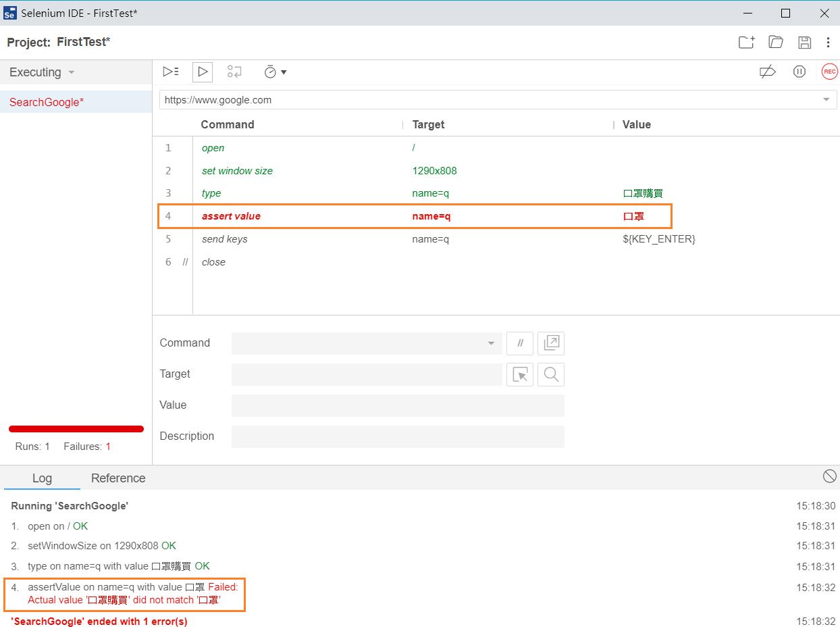This screenshot has width=840, height=633.
Task: Save project icon
Action: tap(804, 42)
